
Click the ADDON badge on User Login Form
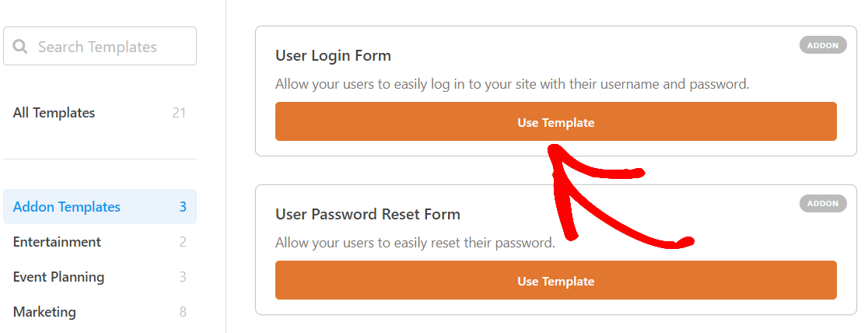(823, 45)
